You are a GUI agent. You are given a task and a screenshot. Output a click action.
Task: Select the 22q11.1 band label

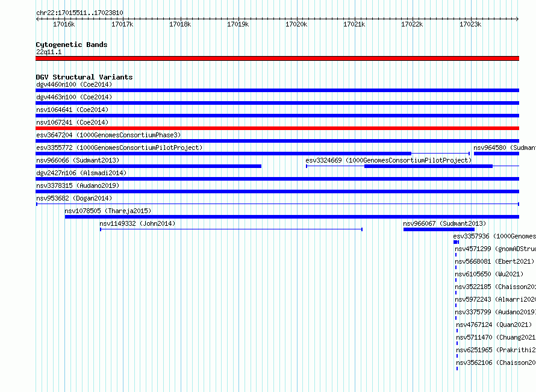coord(49,52)
